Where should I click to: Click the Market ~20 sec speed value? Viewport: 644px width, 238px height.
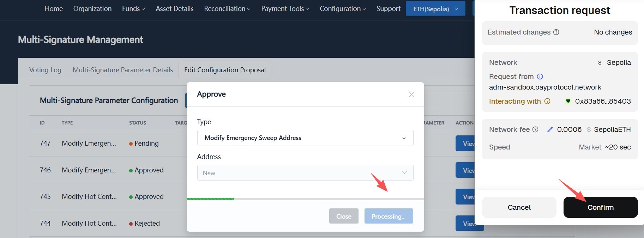point(605,147)
